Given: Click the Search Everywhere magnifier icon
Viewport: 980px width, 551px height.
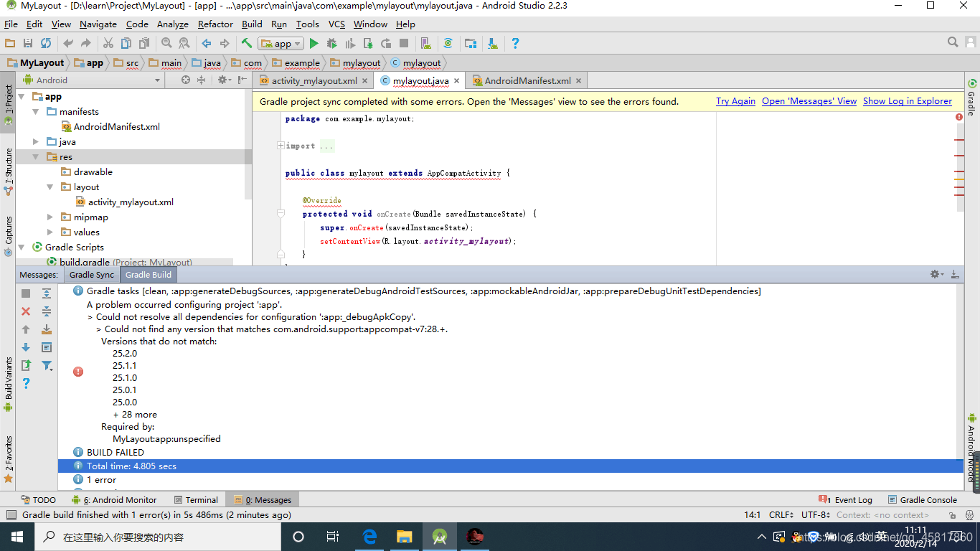Looking at the screenshot, I should 953,42.
